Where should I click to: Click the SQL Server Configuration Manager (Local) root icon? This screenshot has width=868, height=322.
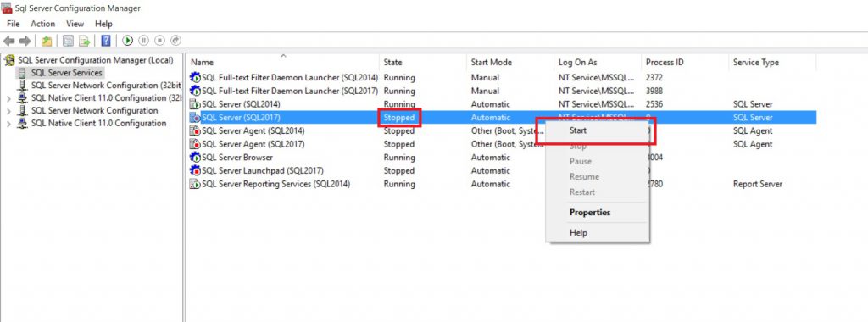pos(9,60)
